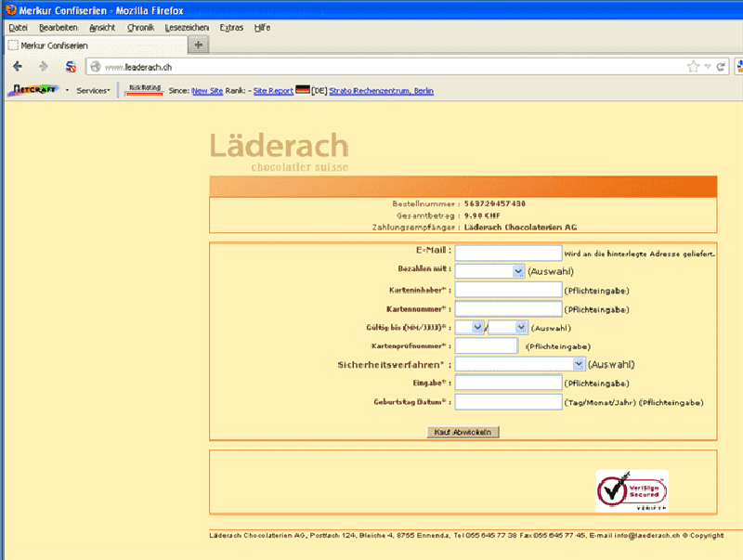Viewport: 743px width, 560px height.
Task: Bookmark this page with the star icon
Action: pyautogui.click(x=693, y=67)
